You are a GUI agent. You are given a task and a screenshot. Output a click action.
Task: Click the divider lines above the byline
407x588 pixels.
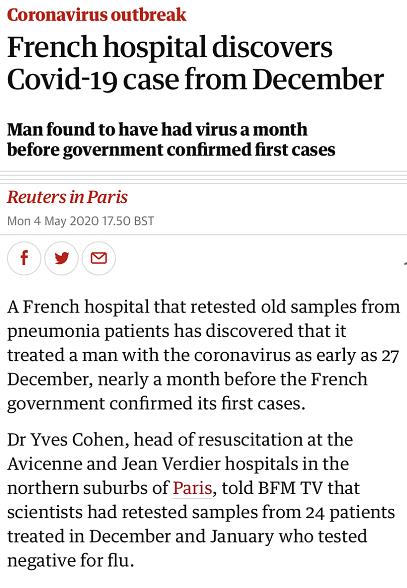(203, 178)
